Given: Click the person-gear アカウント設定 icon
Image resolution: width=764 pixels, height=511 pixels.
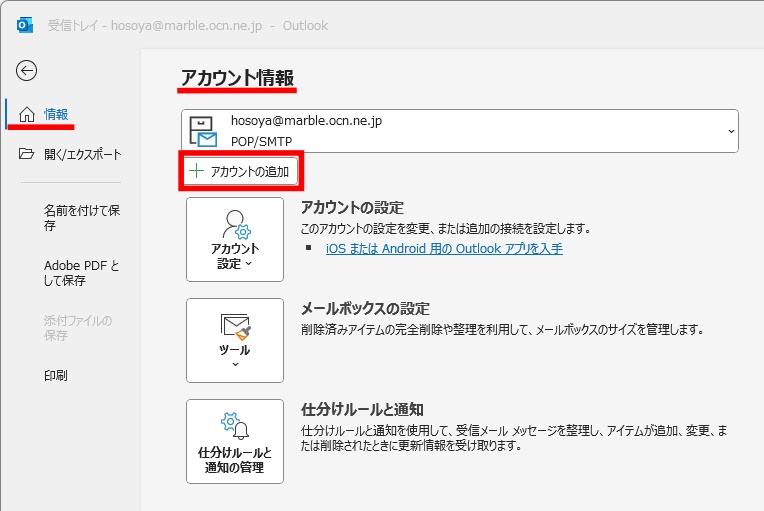Looking at the screenshot, I should (235, 224).
